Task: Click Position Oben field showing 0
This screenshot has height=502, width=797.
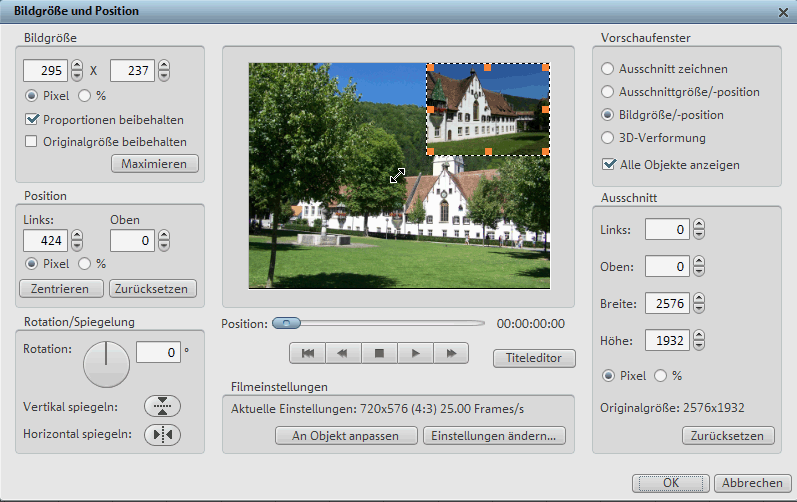Action: [x=132, y=240]
